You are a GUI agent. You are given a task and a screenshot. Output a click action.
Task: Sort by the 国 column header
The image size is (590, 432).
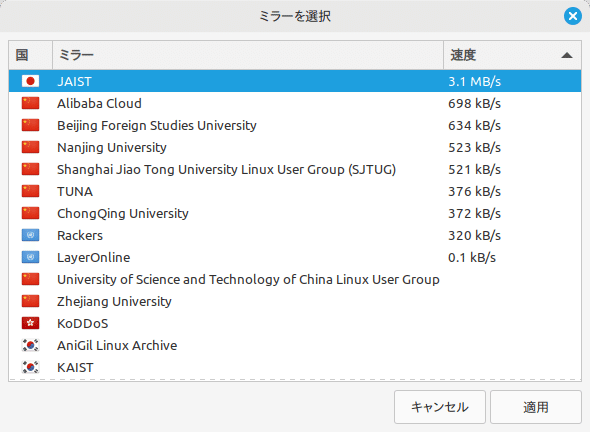click(x=30, y=55)
